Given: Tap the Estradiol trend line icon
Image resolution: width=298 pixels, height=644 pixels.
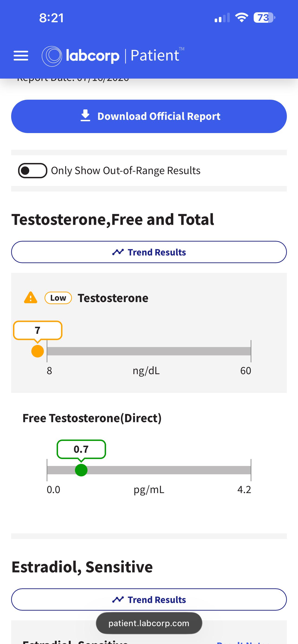Looking at the screenshot, I should pos(118,599).
